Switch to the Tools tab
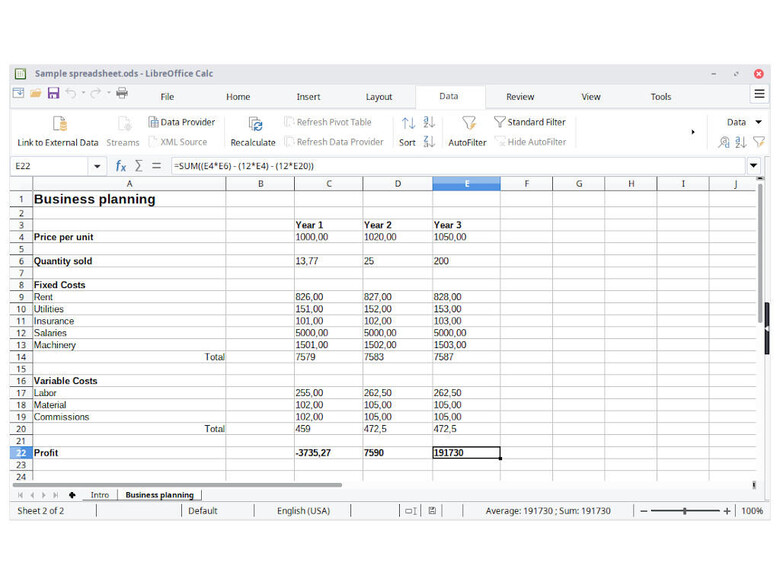This screenshot has width=780, height=585. pyautogui.click(x=661, y=97)
